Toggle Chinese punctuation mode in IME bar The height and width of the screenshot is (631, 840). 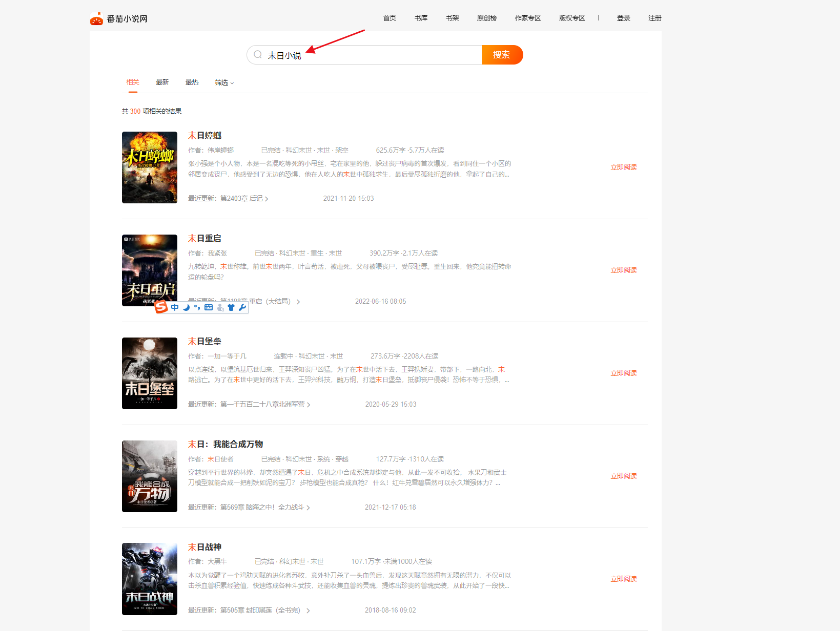pos(197,307)
